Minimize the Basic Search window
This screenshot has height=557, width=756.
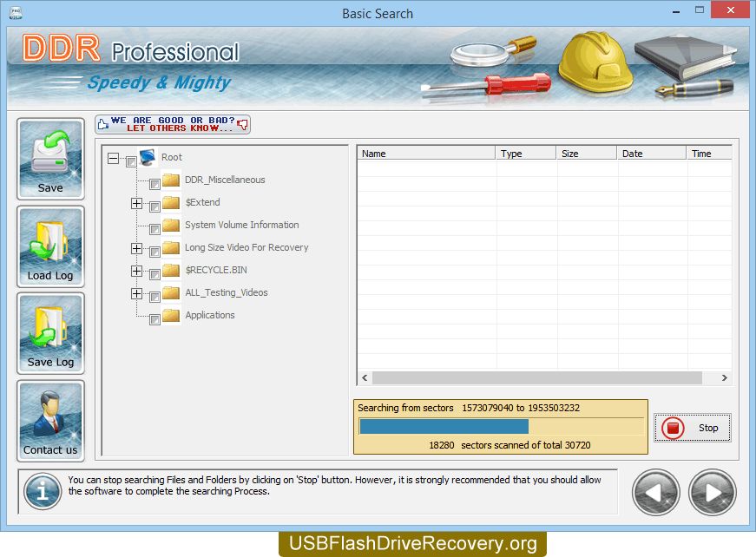[676, 10]
